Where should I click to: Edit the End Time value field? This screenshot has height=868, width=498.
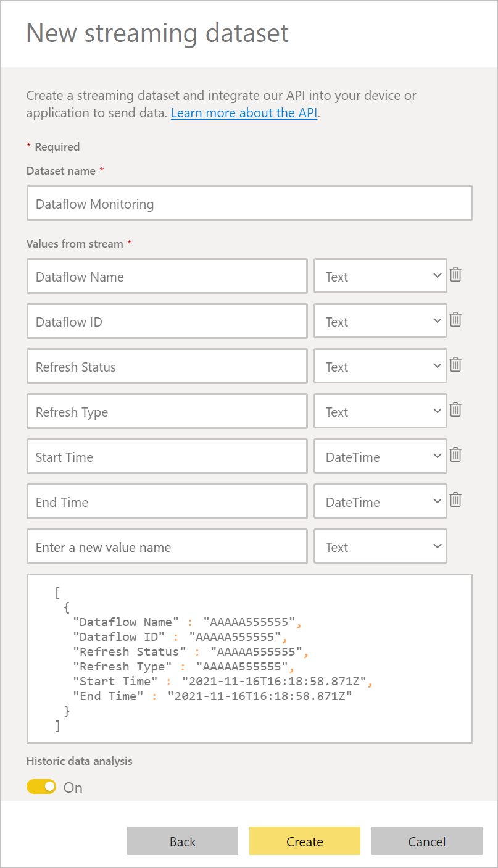(x=167, y=501)
